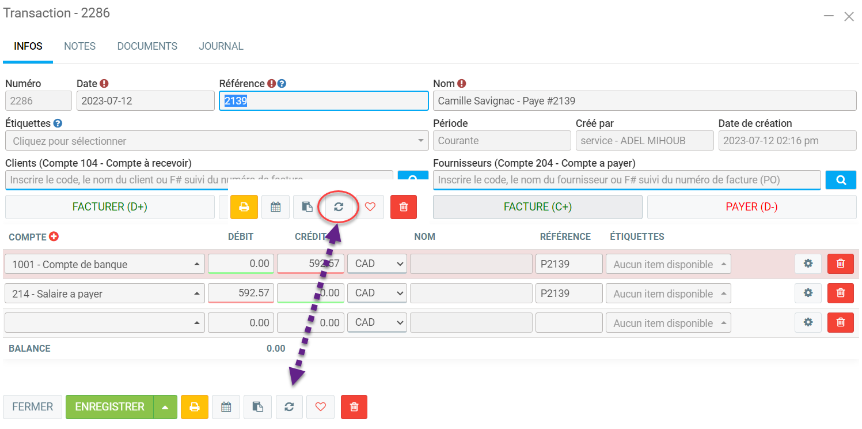Open gear settings for the 214 Salaire row

tap(808, 294)
